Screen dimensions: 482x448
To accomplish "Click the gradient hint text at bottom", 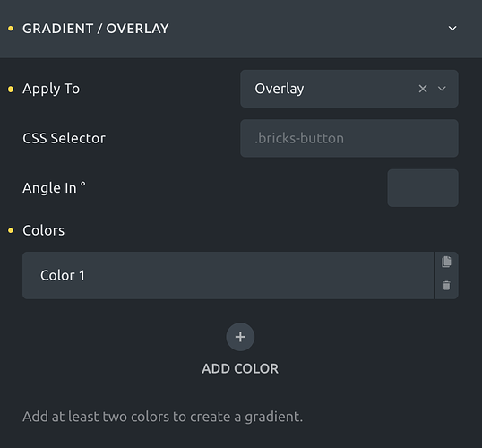I will click(x=163, y=417).
